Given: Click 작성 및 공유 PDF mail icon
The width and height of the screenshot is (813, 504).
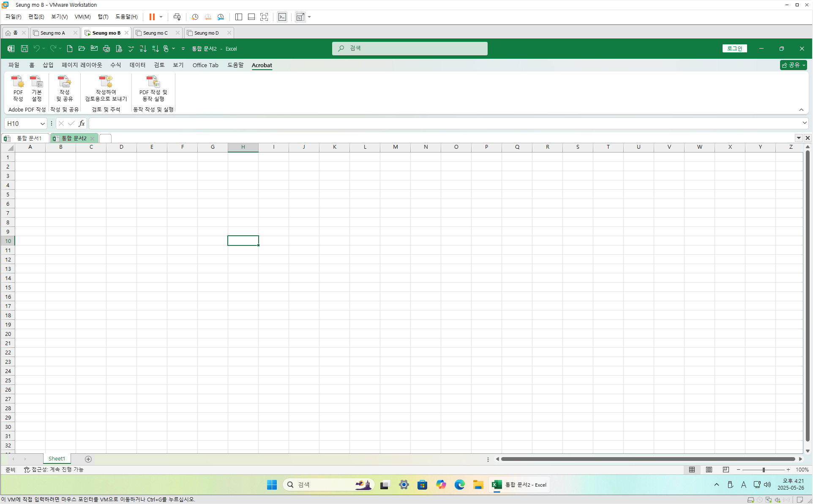Looking at the screenshot, I should [64, 88].
